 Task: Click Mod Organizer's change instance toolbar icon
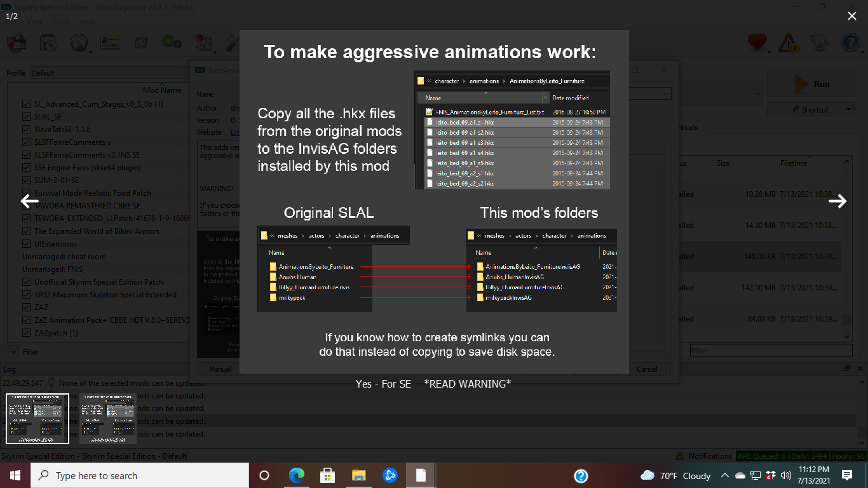(17, 43)
